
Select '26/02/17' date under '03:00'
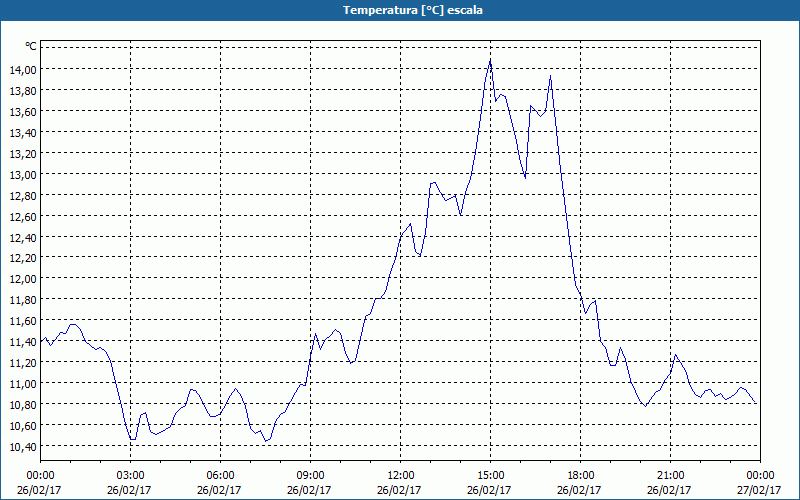pos(129,490)
